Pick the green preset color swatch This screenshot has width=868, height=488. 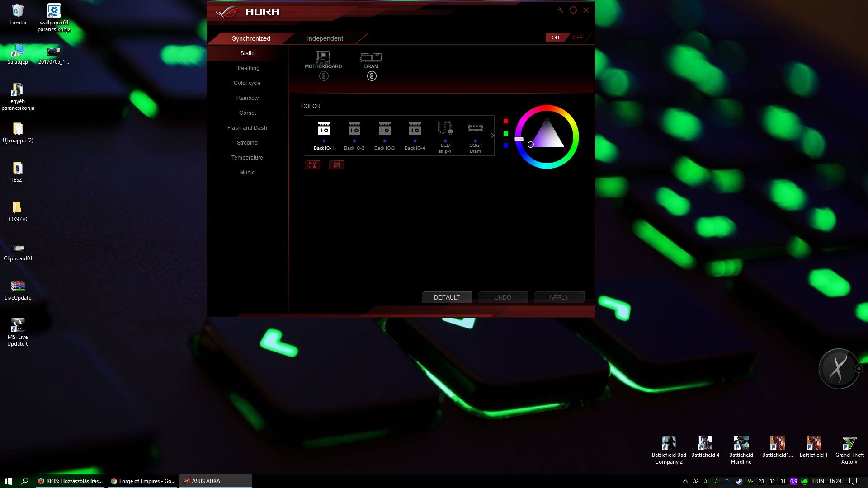pos(506,133)
